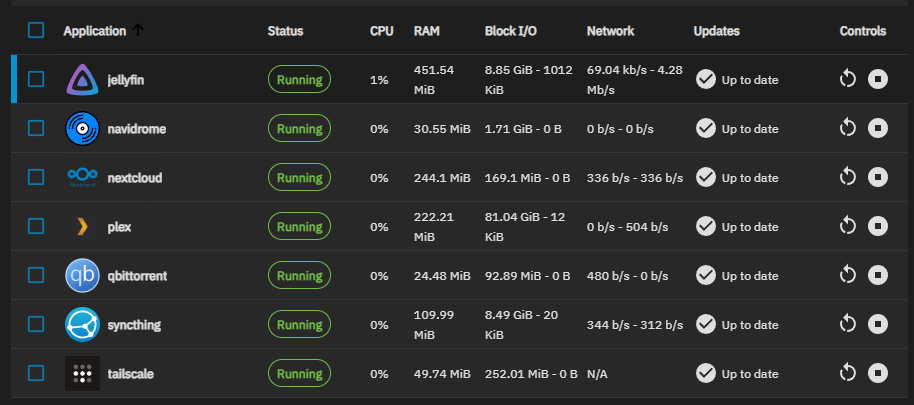Image resolution: width=914 pixels, height=405 pixels.
Task: Check the qbittorrent row checkbox
Action: click(x=36, y=275)
